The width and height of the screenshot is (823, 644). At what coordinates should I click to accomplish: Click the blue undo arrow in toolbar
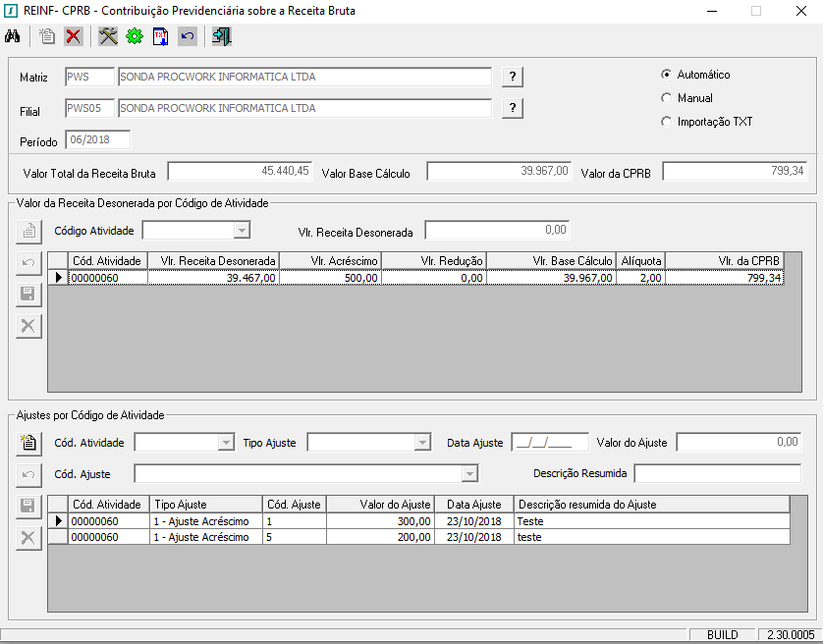point(188,37)
